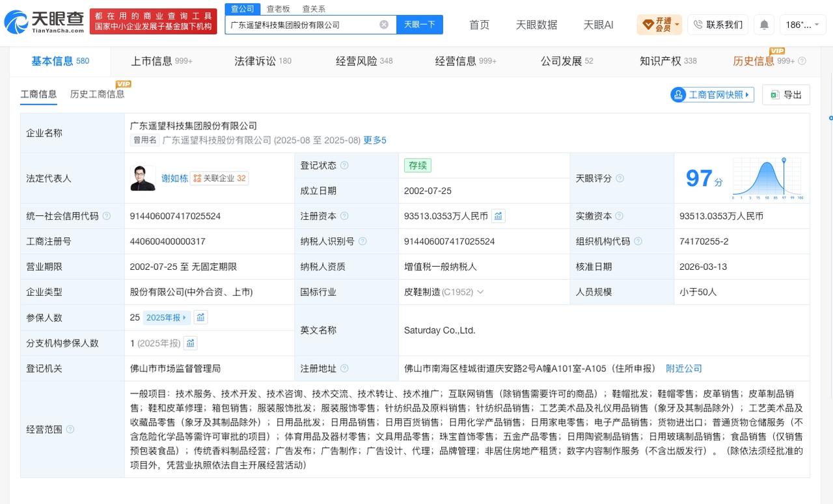The width and height of the screenshot is (833, 504).
Task: Open 天眼数据 in top navigation
Action: 537,25
